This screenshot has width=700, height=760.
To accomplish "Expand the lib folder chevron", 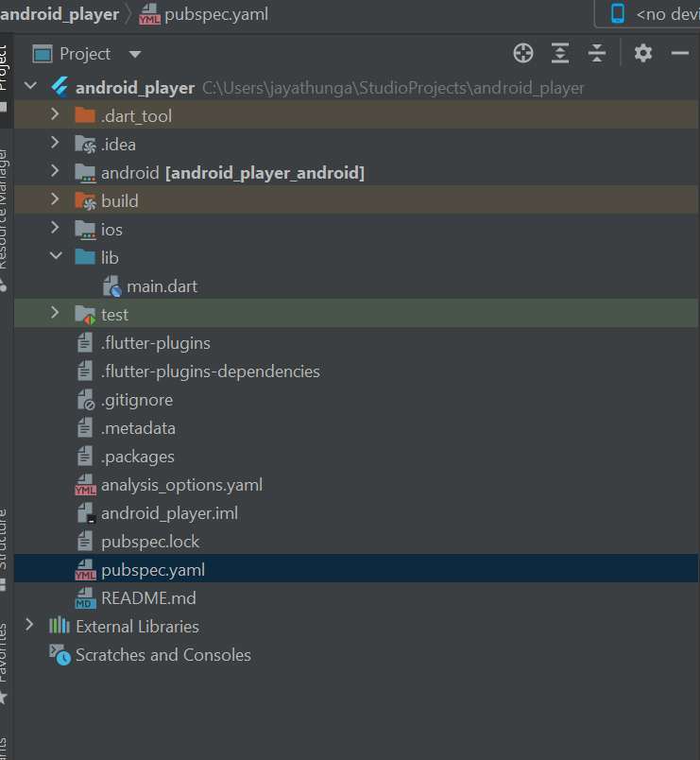I will coord(56,256).
